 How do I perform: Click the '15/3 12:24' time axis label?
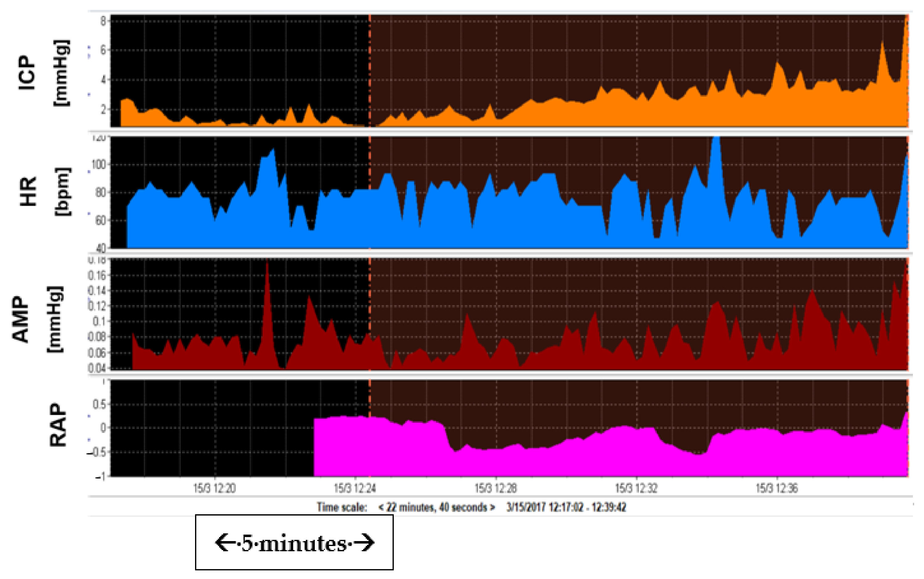click(355, 488)
